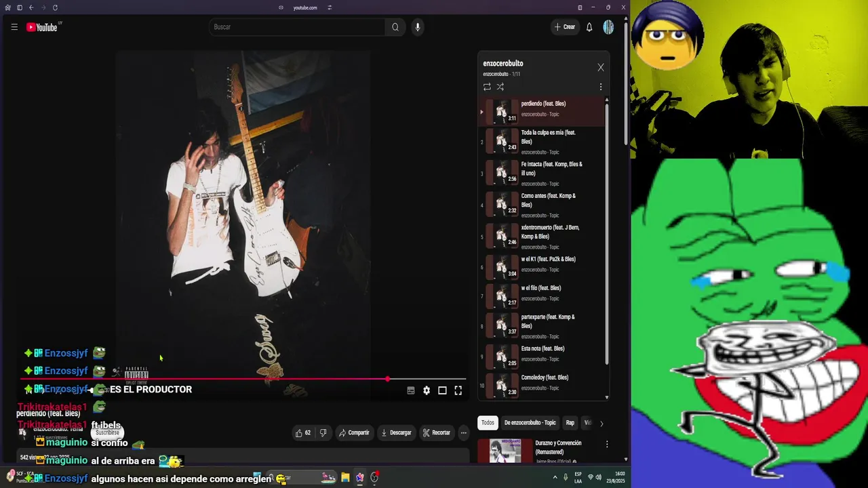Play 'Toda la culpa es mía' playlist item
Screen dimensions: 868x488
coord(542,142)
